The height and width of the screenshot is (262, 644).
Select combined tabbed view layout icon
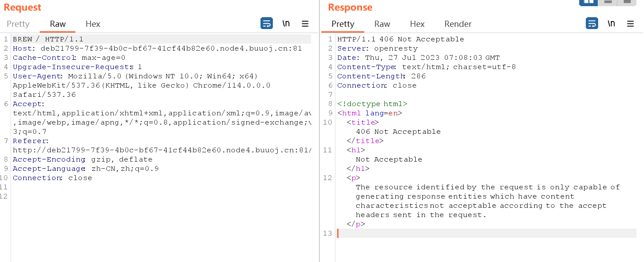click(x=626, y=2)
